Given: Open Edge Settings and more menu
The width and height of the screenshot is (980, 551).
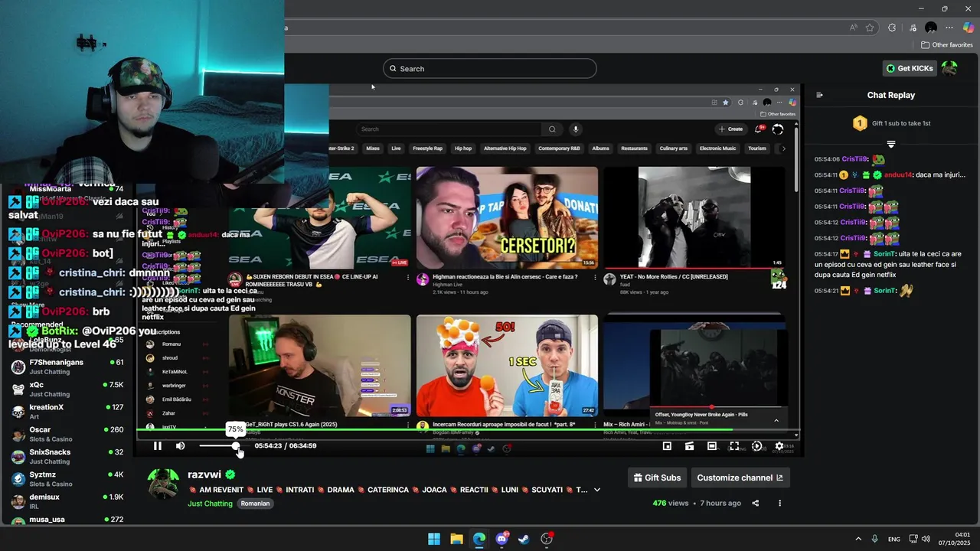Looking at the screenshot, I should (949, 28).
